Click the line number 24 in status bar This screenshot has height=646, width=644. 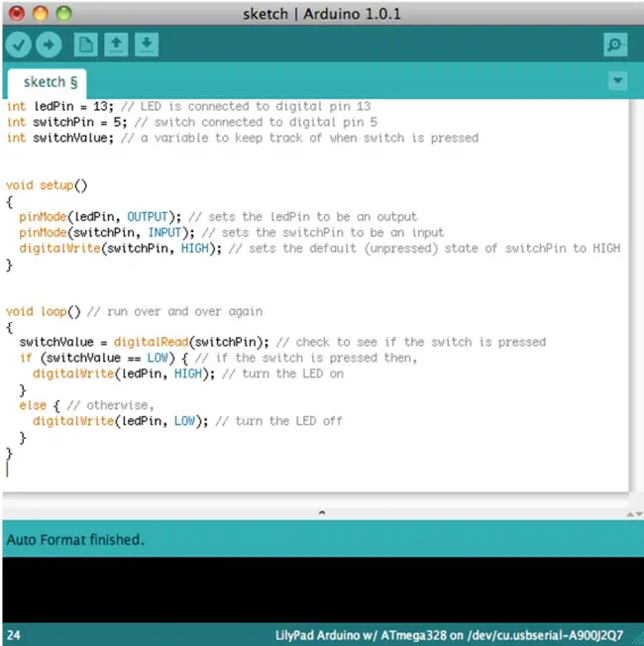coord(14,635)
